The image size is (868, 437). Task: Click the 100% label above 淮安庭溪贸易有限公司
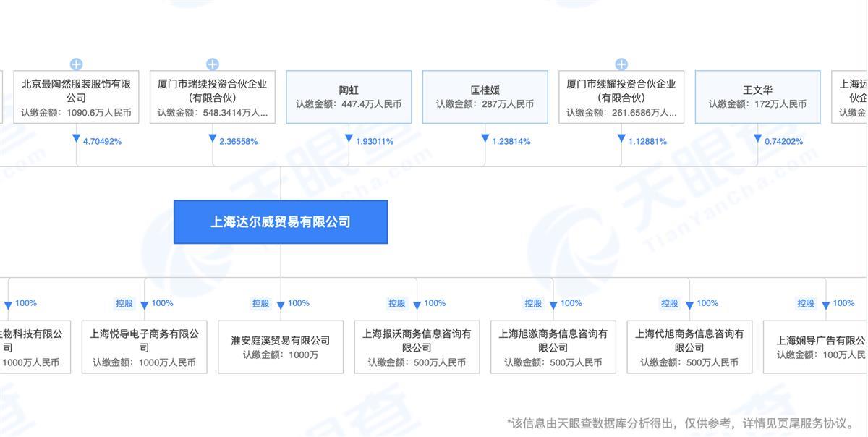tap(299, 303)
